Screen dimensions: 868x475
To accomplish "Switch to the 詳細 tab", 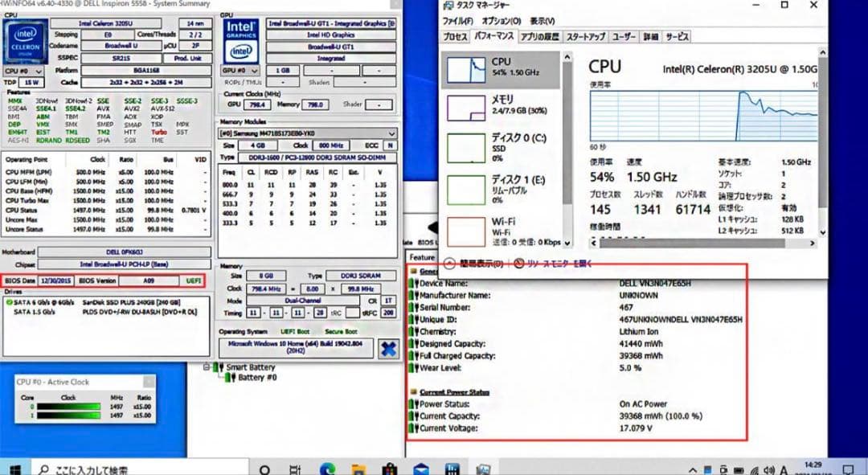I will (650, 36).
